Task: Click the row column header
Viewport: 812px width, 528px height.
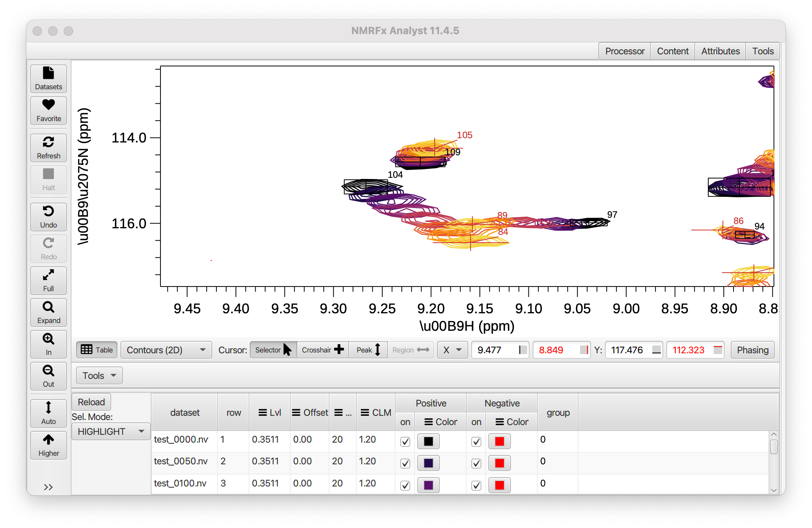Action: point(233,412)
